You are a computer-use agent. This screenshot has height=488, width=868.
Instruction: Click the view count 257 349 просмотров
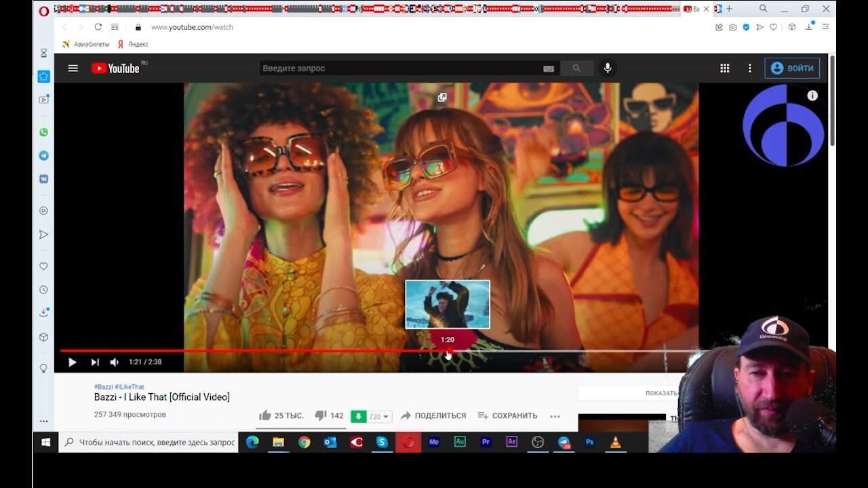click(x=130, y=415)
